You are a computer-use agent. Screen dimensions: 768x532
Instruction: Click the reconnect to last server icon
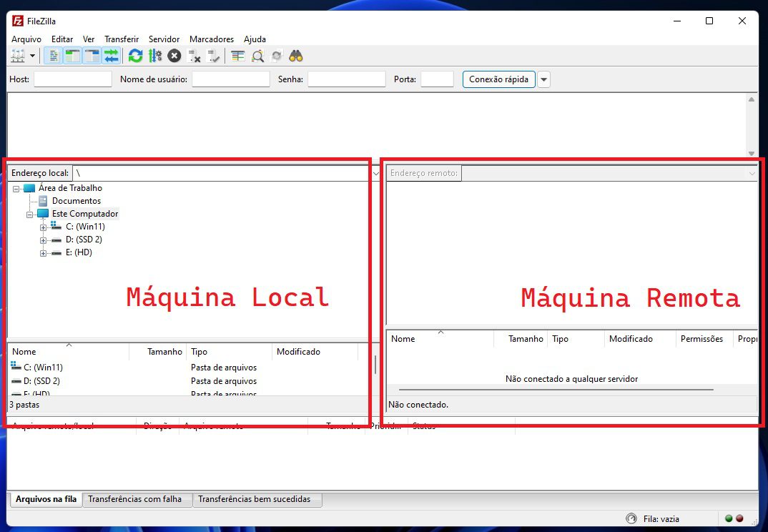tap(214, 56)
